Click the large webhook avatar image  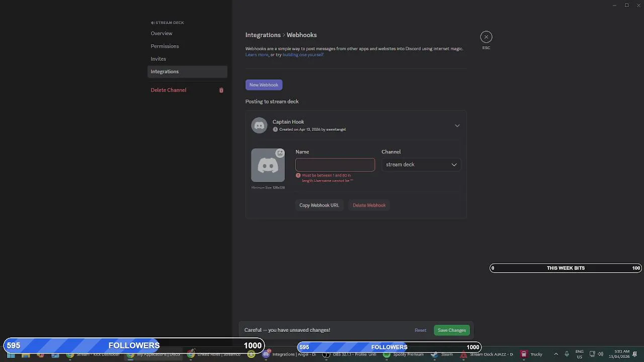coord(268,165)
